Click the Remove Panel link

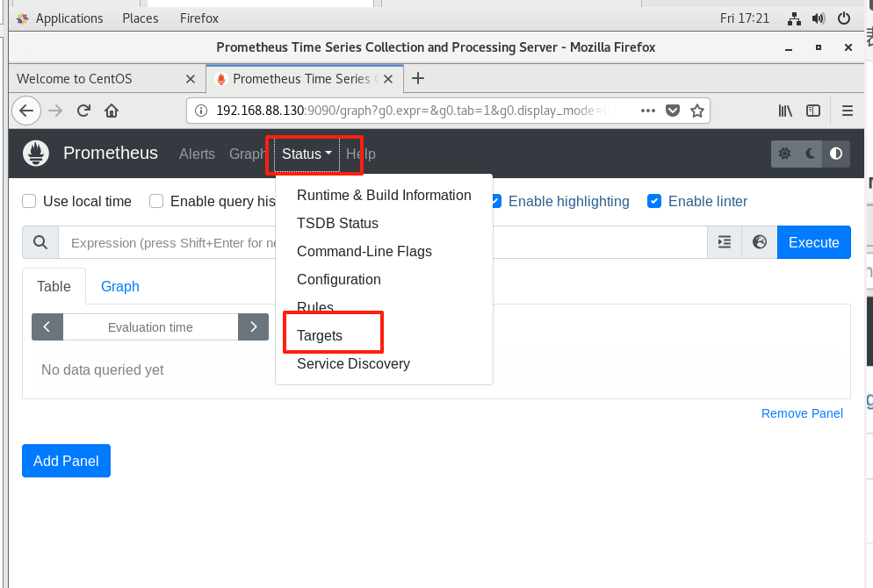click(x=802, y=413)
